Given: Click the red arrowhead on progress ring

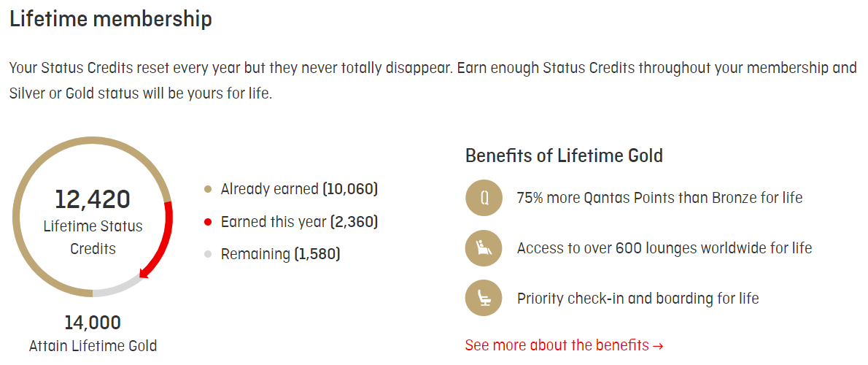Looking at the screenshot, I should tap(146, 275).
